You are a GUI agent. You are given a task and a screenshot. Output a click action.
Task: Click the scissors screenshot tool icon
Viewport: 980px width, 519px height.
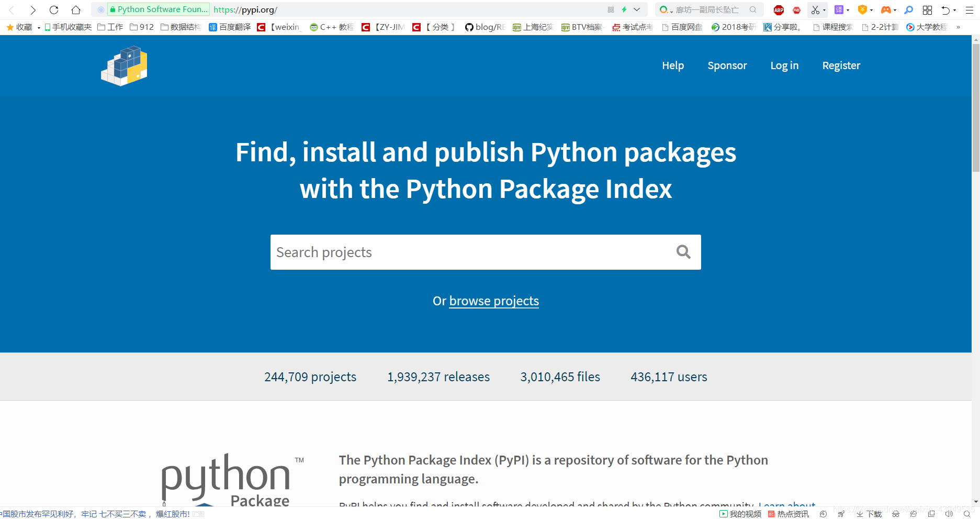(x=815, y=10)
